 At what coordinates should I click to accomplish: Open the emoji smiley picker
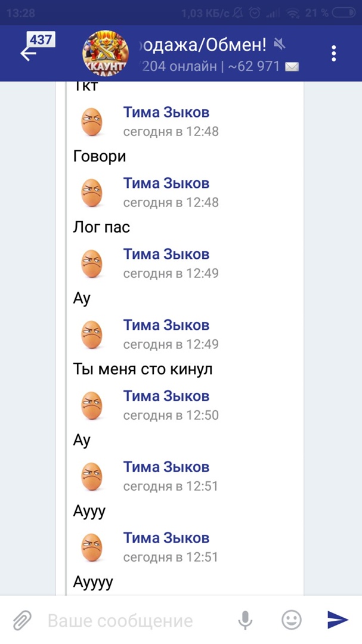291,621
